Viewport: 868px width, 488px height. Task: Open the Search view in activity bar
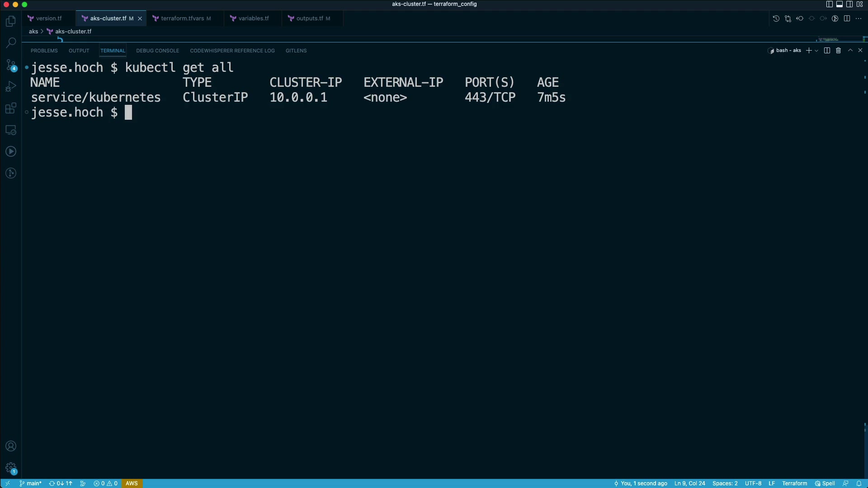coord(11,43)
